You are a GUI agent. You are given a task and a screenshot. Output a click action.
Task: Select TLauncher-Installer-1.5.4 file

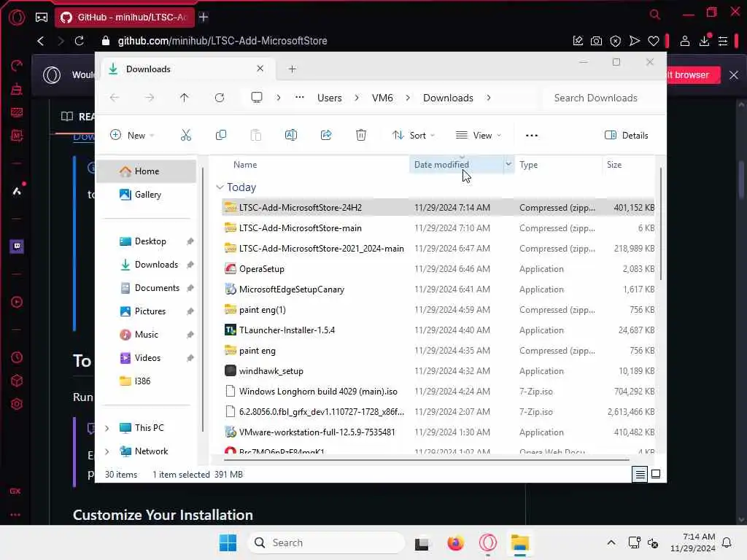pos(438,330)
